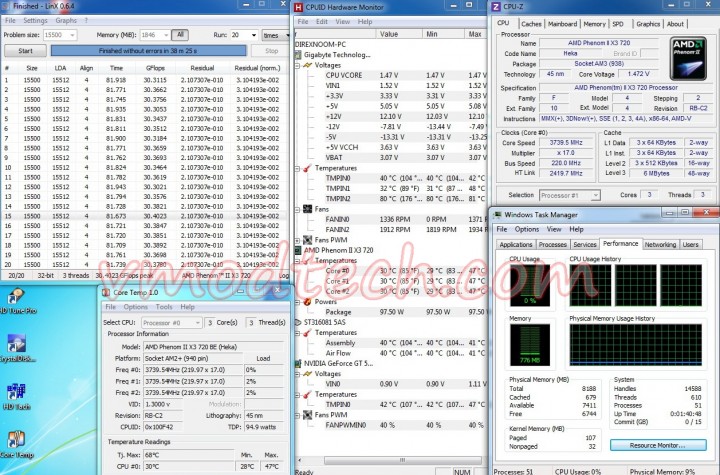Click Memory usage meter in Task Manager
The width and height of the screenshot is (720, 475).
[x=529, y=345]
